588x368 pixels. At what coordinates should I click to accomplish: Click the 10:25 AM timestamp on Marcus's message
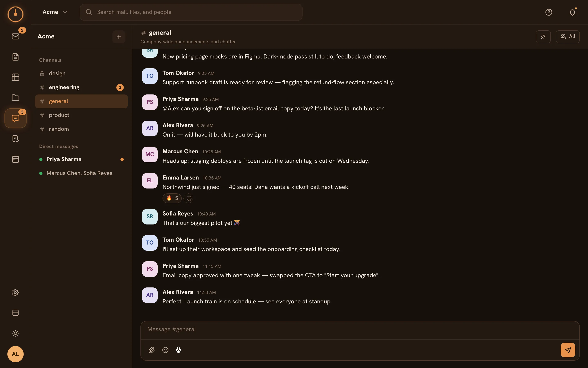pyautogui.click(x=211, y=152)
